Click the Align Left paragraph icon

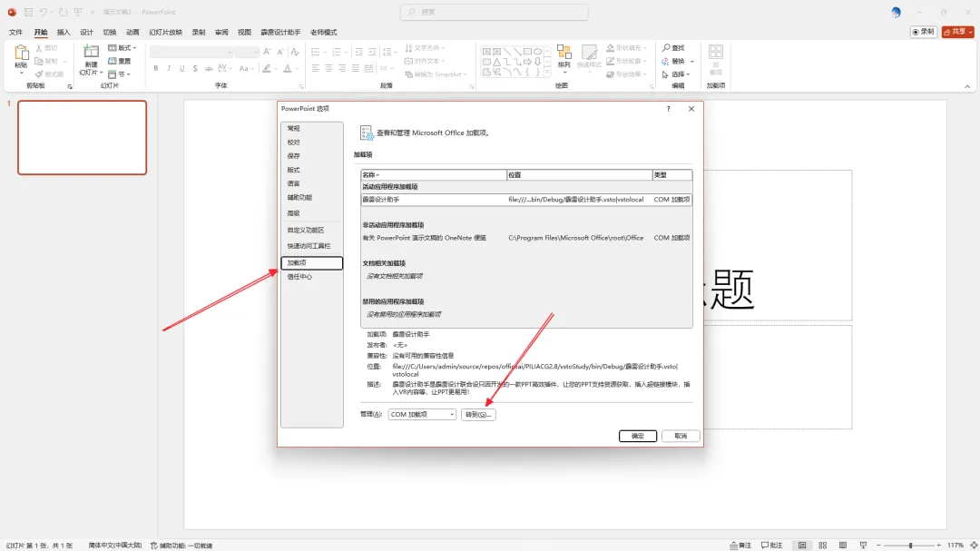(316, 68)
